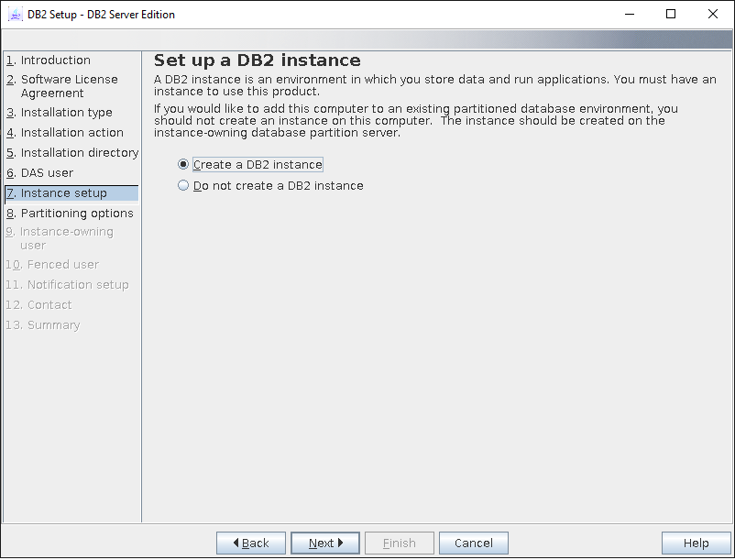Select Instance setup step in sidebar
The image size is (735, 560).
pyautogui.click(x=63, y=193)
